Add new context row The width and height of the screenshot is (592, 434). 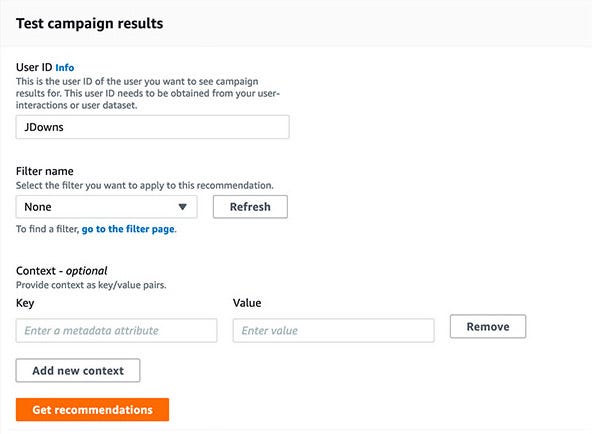(78, 371)
